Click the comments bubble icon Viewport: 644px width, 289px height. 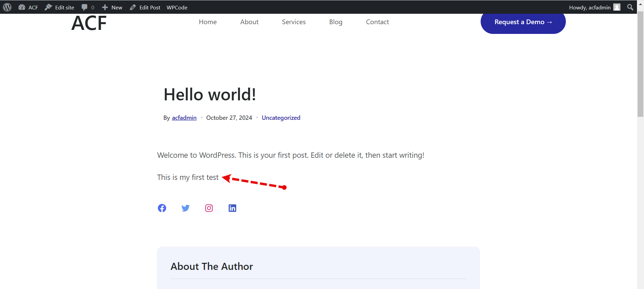pos(85,7)
